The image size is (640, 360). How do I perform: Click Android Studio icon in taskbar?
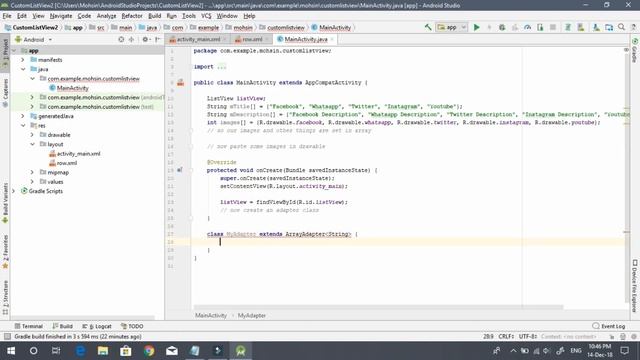(241, 351)
